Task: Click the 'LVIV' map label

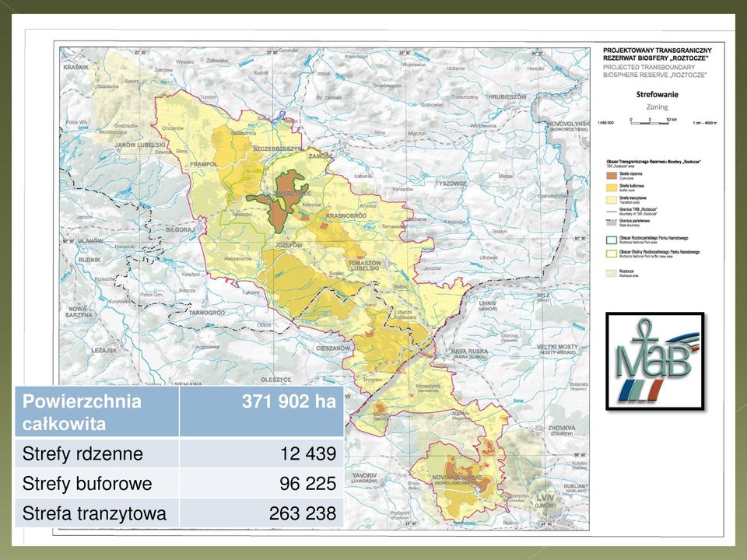Action: (x=545, y=498)
